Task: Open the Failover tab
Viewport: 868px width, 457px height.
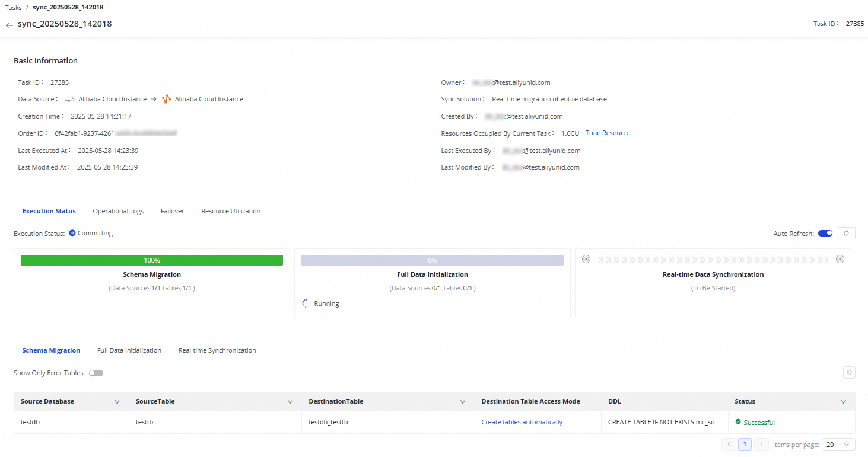Action: coord(172,211)
